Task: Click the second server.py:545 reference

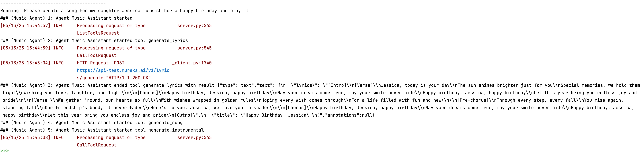Action: pos(195,48)
